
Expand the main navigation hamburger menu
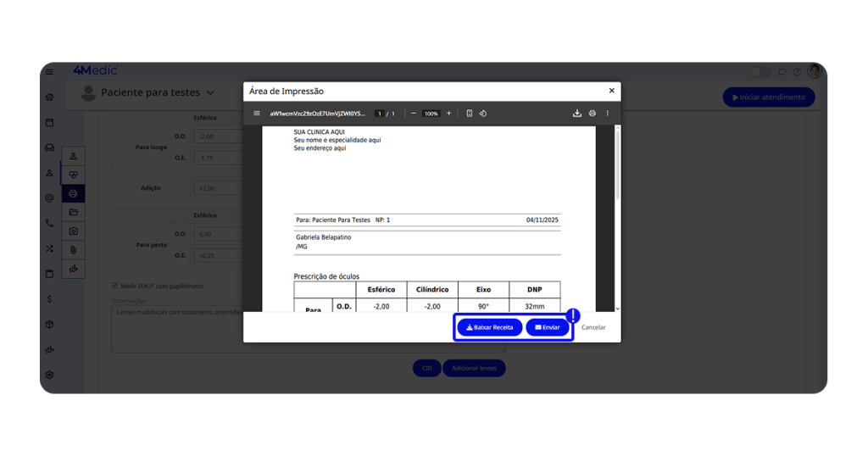pyautogui.click(x=50, y=72)
